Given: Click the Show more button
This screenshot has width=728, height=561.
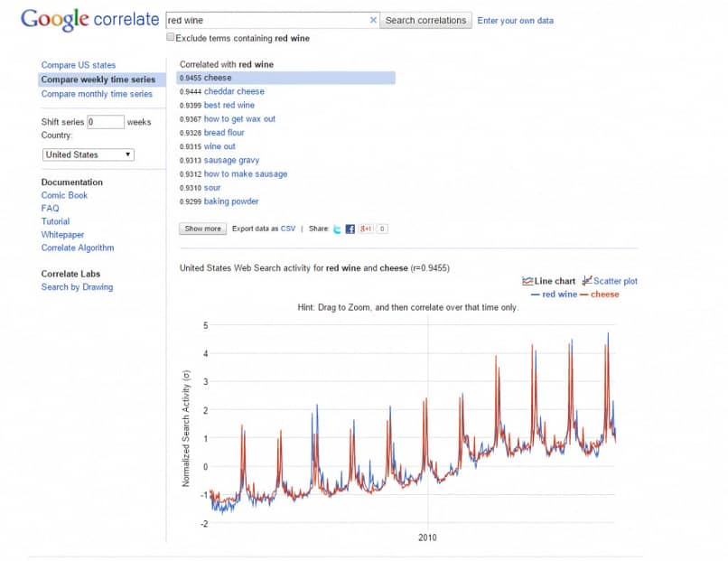Looking at the screenshot, I should [203, 229].
